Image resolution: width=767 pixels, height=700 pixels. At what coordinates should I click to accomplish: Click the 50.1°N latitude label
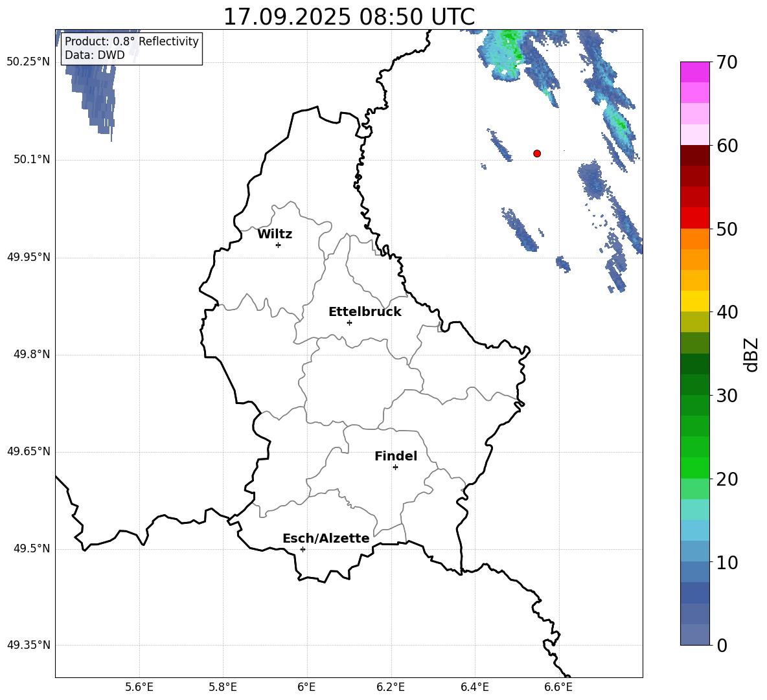[32, 159]
